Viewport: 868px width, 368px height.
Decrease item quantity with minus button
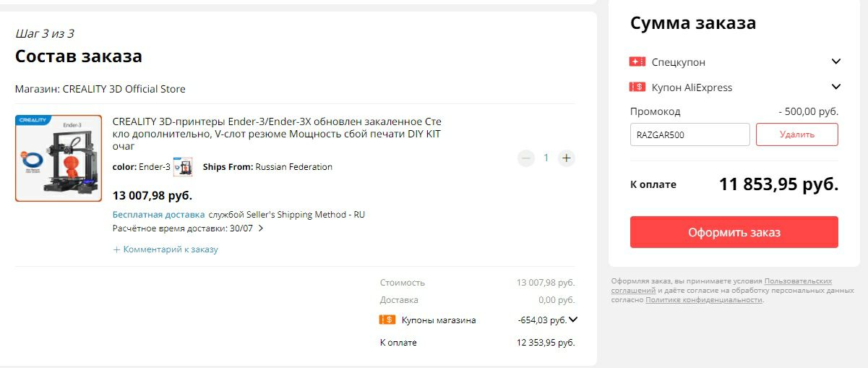[x=526, y=158]
